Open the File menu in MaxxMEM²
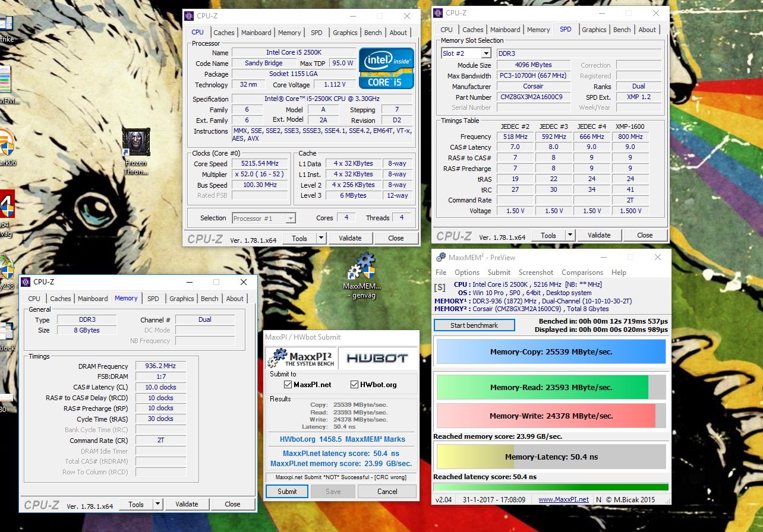 pyautogui.click(x=441, y=273)
